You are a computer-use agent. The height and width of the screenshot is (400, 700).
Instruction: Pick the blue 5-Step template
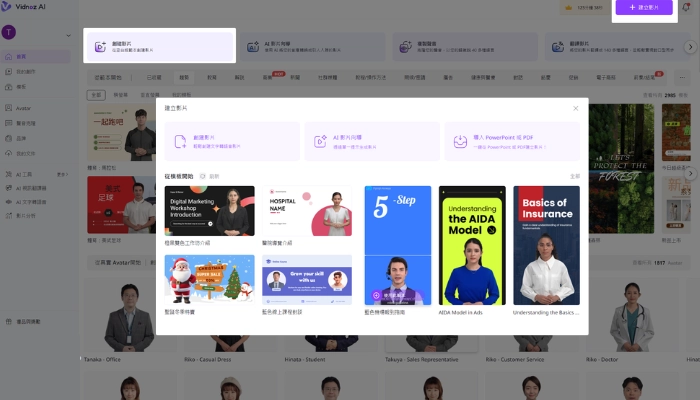pos(398,246)
